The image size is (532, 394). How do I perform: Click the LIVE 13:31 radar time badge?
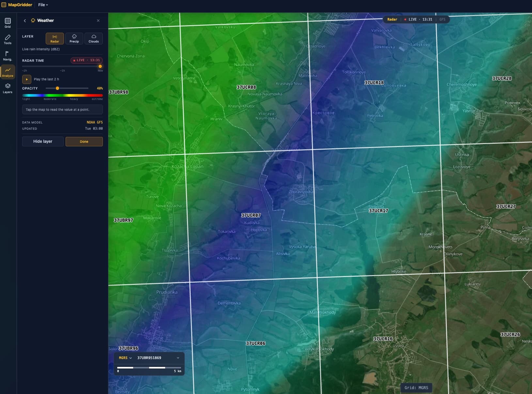[x=86, y=60]
